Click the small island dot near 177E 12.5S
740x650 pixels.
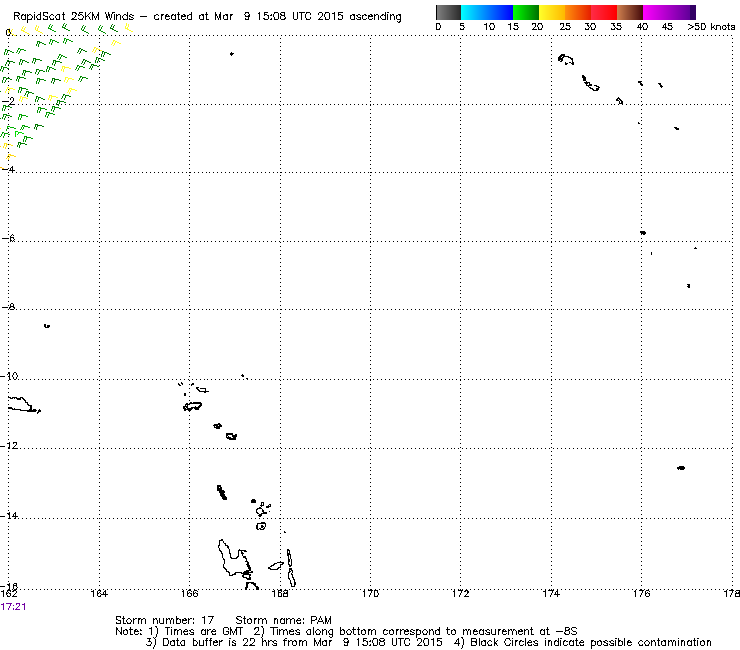(681, 468)
